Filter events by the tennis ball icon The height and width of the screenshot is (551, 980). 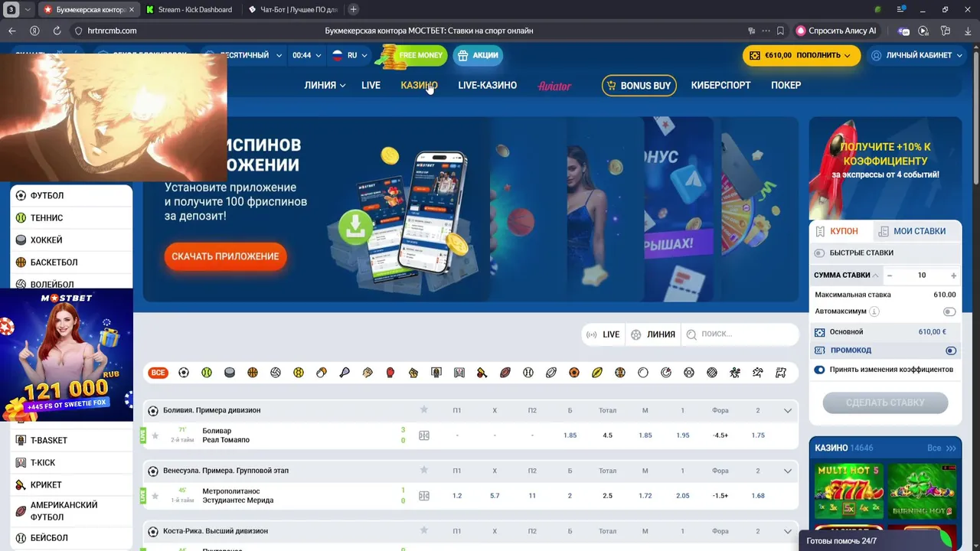click(x=207, y=373)
